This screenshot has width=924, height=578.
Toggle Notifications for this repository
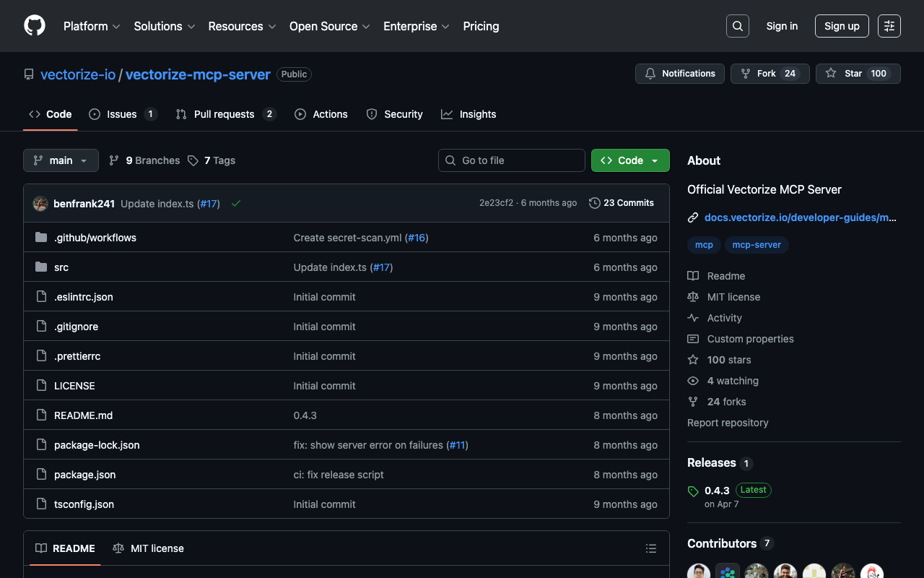point(679,74)
